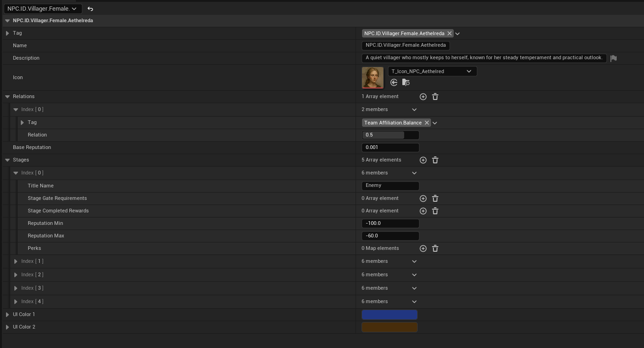Add a new element to Stages array
Screen dimensions: 644x348
[423, 160]
